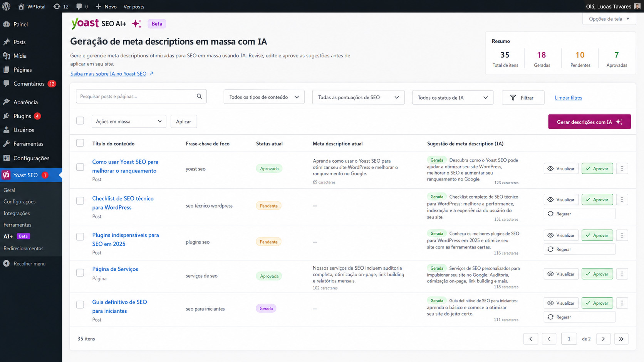Click the Novo plus icon

tap(98, 7)
